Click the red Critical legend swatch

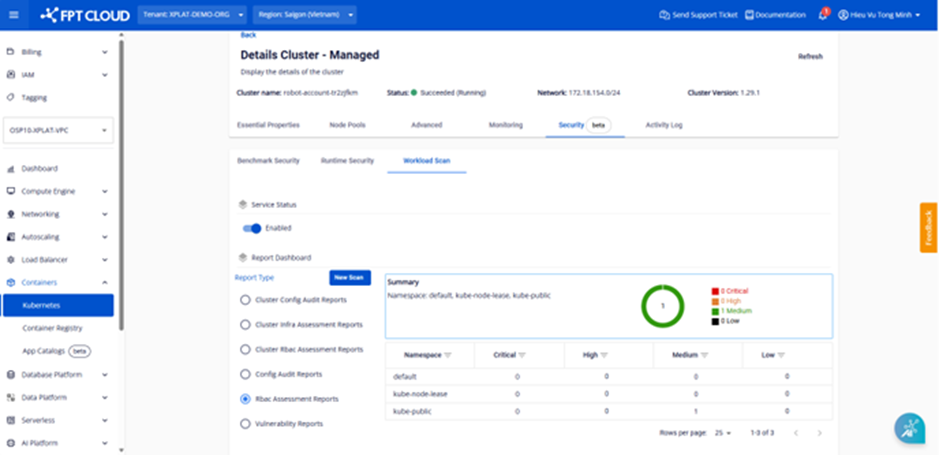(x=715, y=291)
